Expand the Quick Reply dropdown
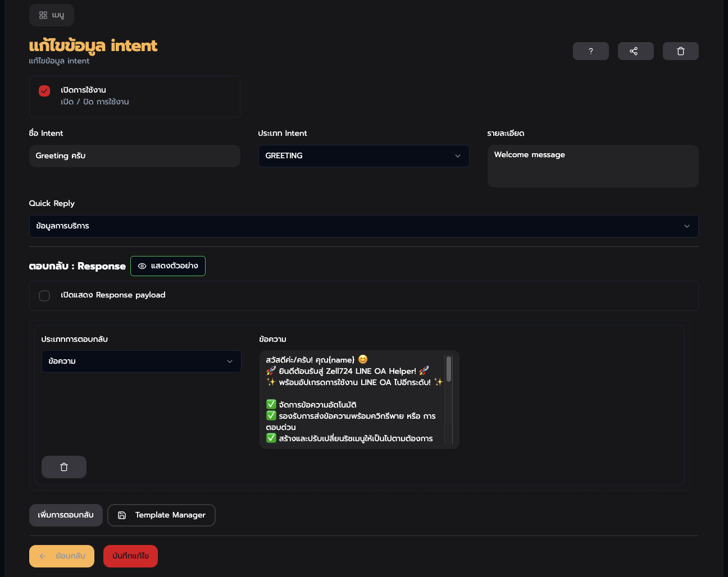The image size is (728, 577). pyautogui.click(x=363, y=226)
